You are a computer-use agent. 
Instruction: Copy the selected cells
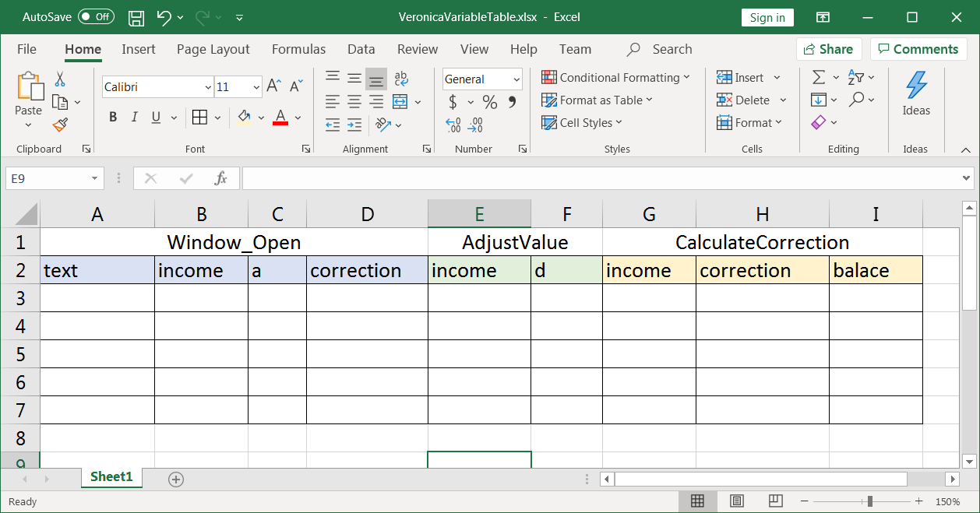point(60,102)
